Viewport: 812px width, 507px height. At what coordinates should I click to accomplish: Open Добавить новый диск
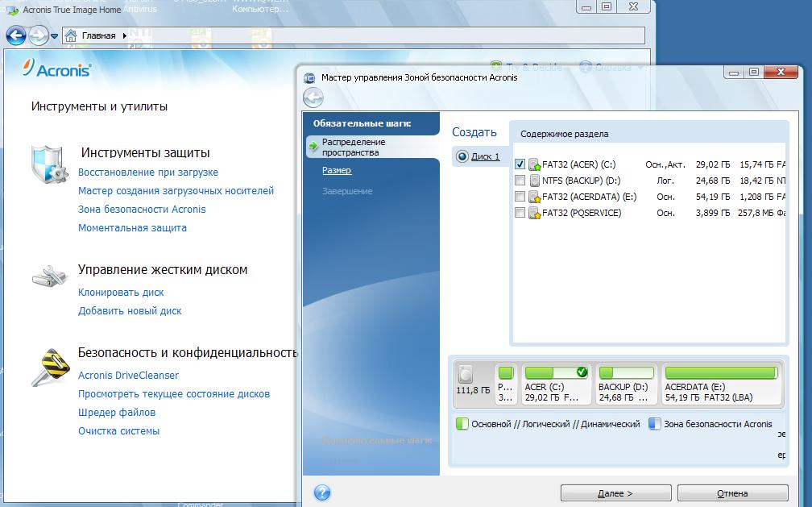click(130, 311)
